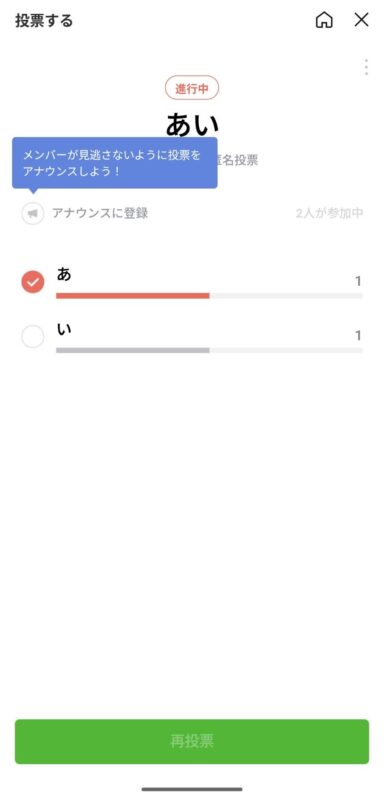Close the poll screen with X
The width and height of the screenshot is (384, 800).
coord(361,20)
